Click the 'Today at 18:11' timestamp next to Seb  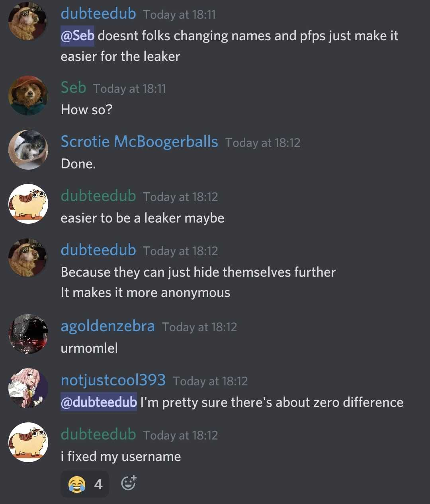(129, 88)
